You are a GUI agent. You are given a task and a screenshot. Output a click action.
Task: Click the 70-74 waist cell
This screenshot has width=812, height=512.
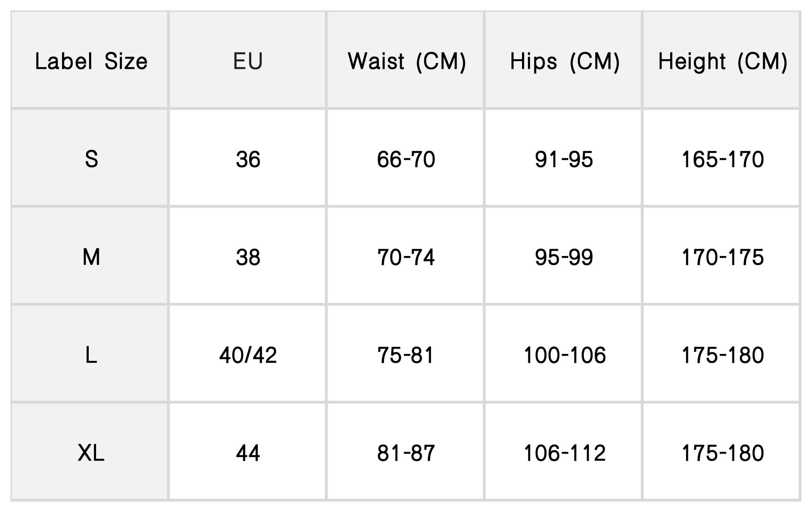click(406, 257)
